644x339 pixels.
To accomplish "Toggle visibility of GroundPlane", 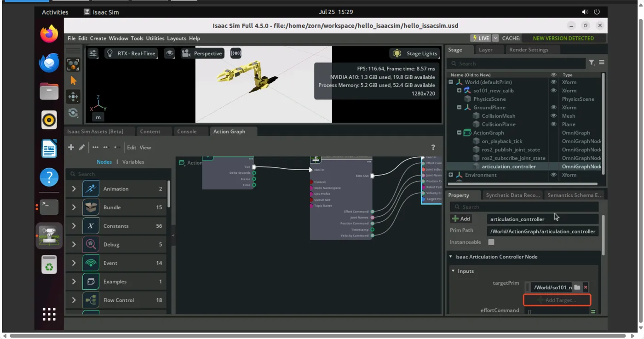I will pos(553,108).
